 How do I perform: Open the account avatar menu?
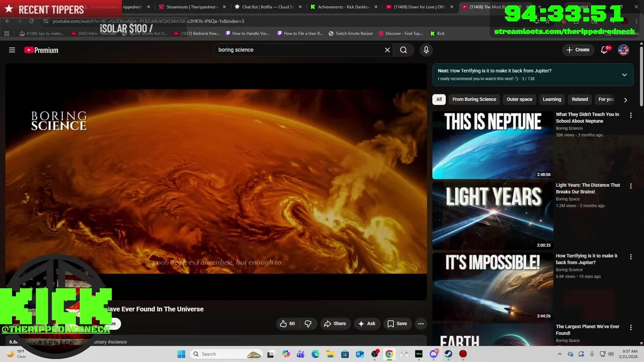click(x=623, y=50)
